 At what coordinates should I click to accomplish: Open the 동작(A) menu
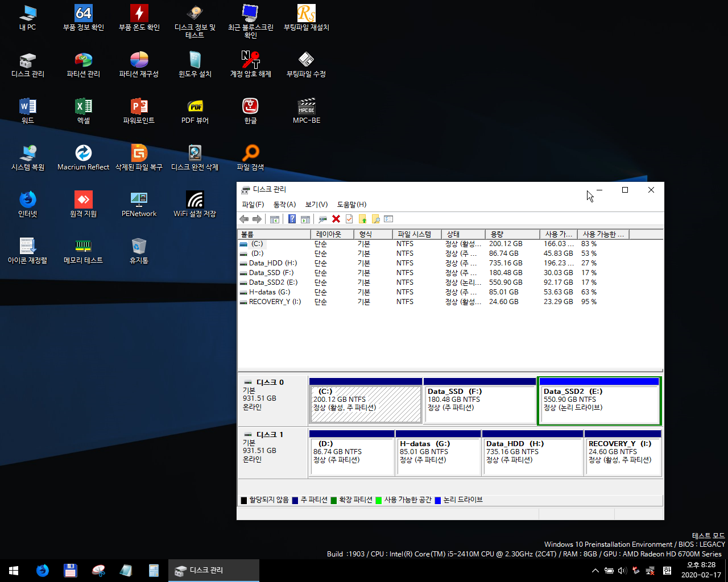285,205
